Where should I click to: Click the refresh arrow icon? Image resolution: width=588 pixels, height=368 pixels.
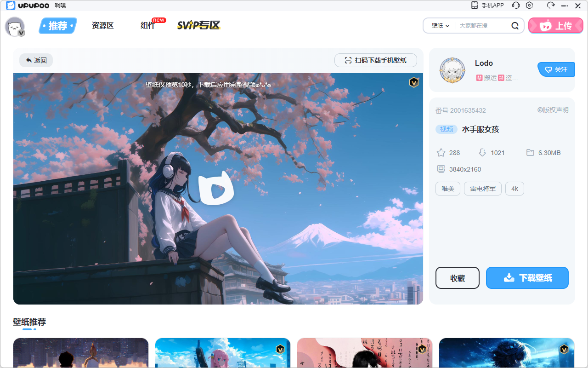tap(551, 6)
